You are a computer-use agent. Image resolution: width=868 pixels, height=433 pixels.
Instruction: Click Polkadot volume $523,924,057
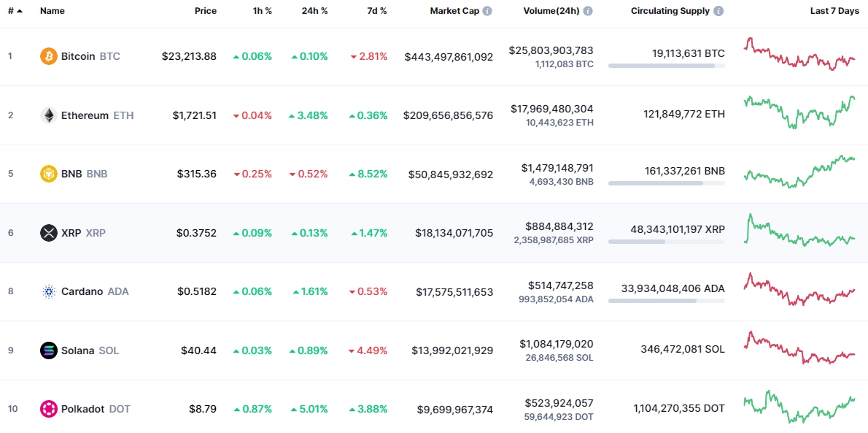pyautogui.click(x=561, y=402)
